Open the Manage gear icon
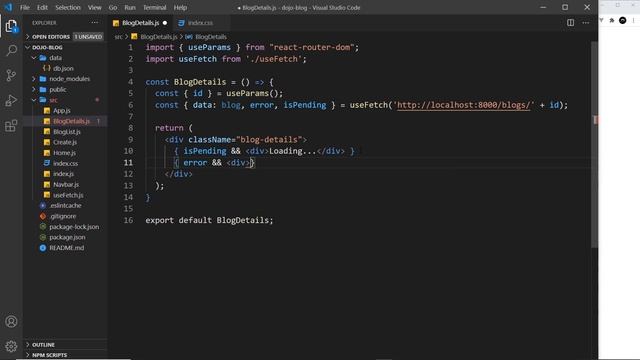The height and width of the screenshot is (360, 640). click(11, 346)
